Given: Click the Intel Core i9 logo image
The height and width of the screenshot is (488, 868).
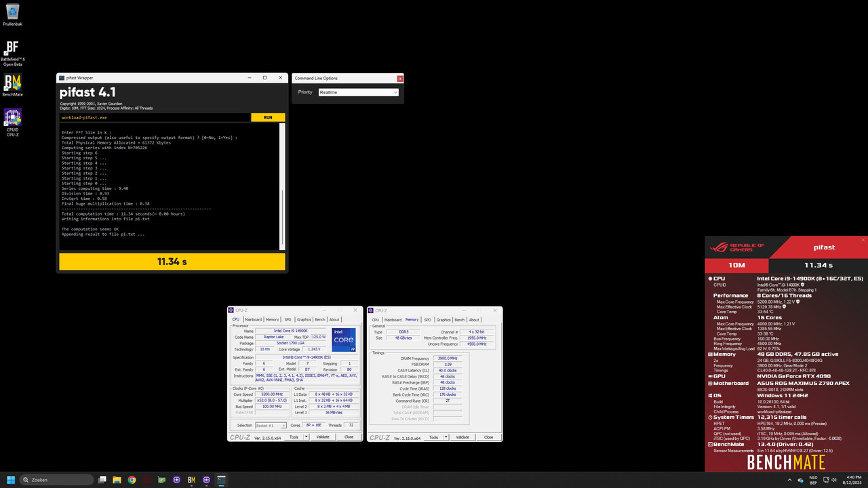Looking at the screenshot, I should 344,340.
